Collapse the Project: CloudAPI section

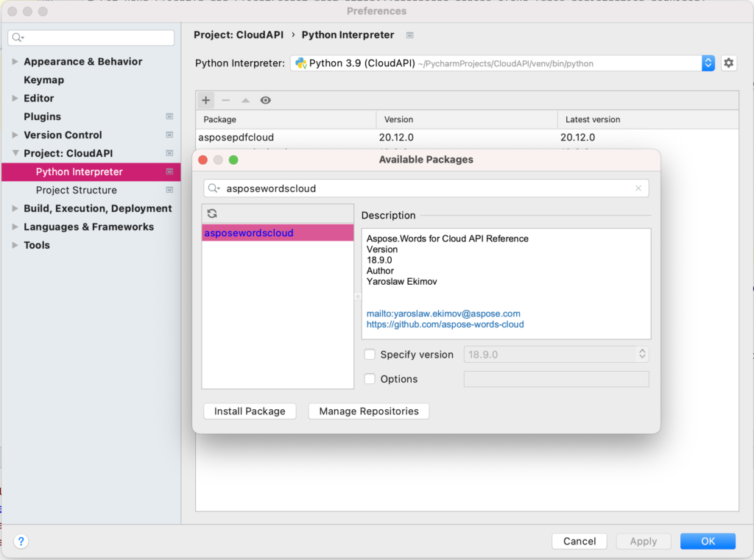point(15,153)
